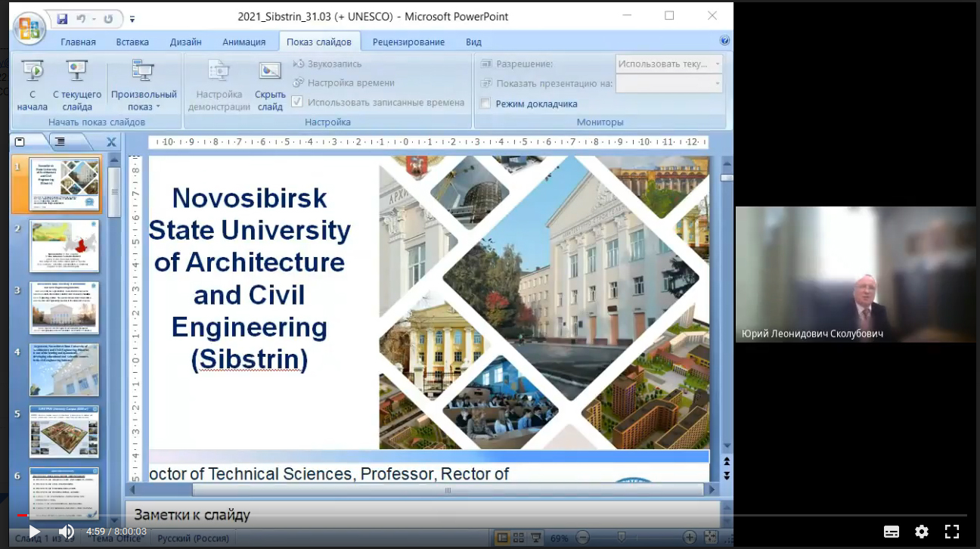Maximize the PowerPoint window
This screenshot has height=549, width=980.
click(x=669, y=16)
